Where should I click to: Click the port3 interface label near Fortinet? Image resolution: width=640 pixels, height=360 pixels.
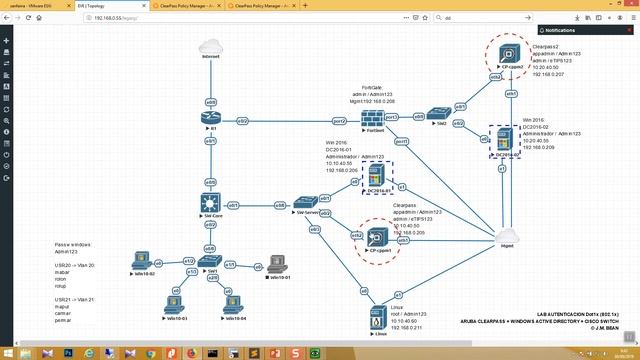pyautogui.click(x=391, y=117)
